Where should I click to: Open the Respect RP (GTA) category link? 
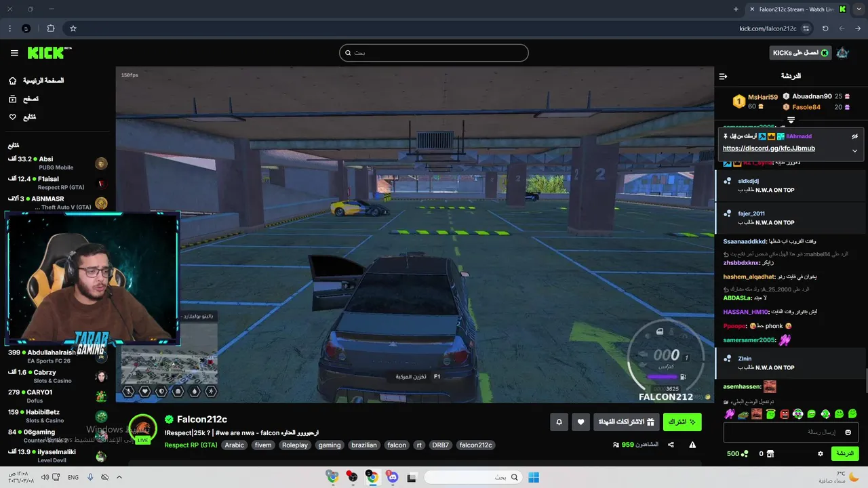click(x=191, y=445)
